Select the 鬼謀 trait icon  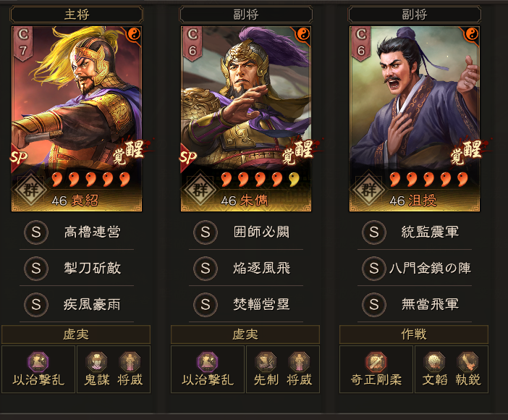96,362
